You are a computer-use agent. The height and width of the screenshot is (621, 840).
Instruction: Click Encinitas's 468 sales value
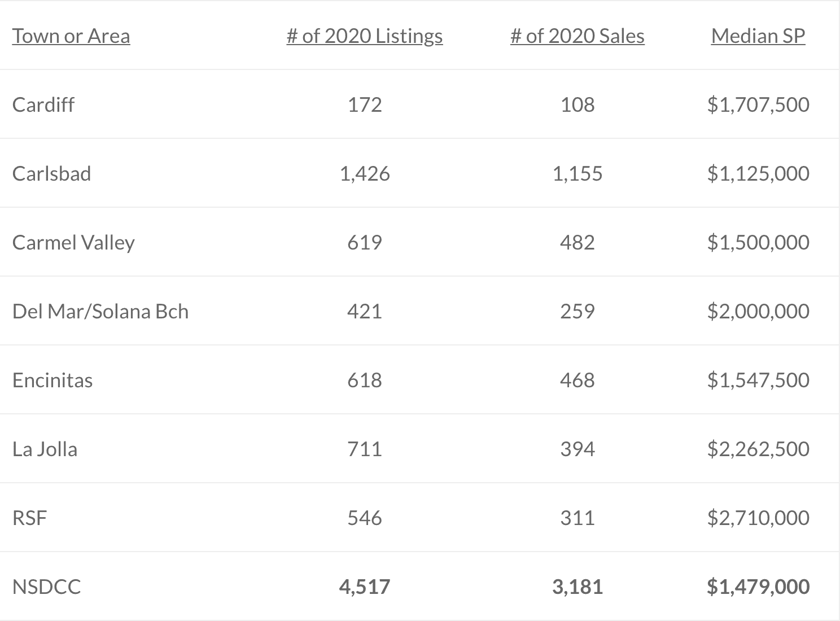(577, 381)
